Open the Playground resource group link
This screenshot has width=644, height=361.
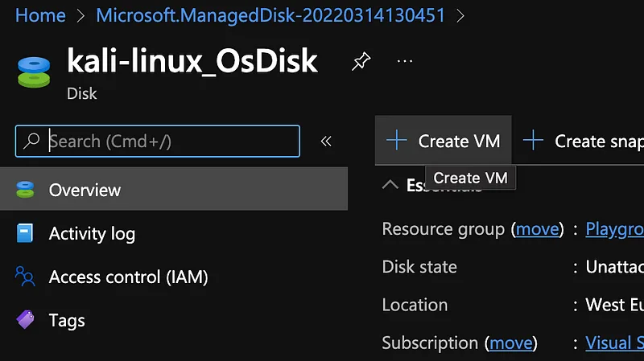tap(614, 229)
